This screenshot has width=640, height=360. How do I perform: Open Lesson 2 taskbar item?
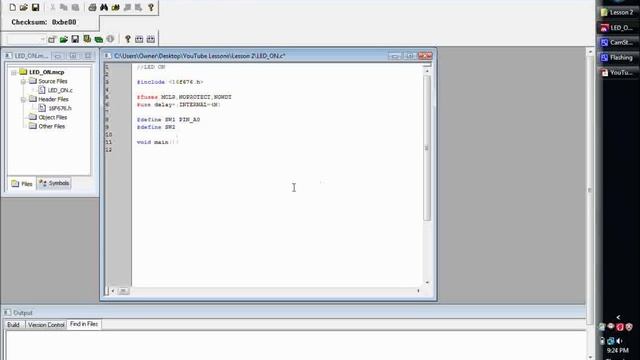(617, 12)
